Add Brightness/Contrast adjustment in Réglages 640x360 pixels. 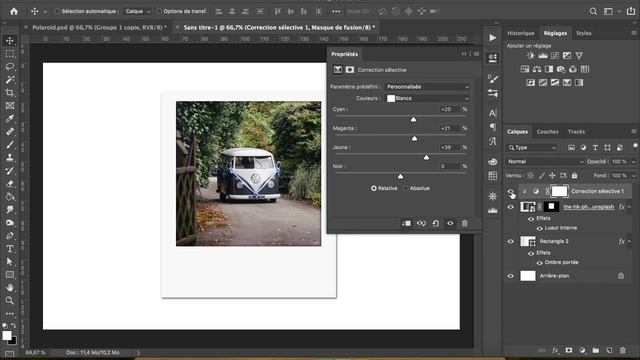click(x=531, y=56)
